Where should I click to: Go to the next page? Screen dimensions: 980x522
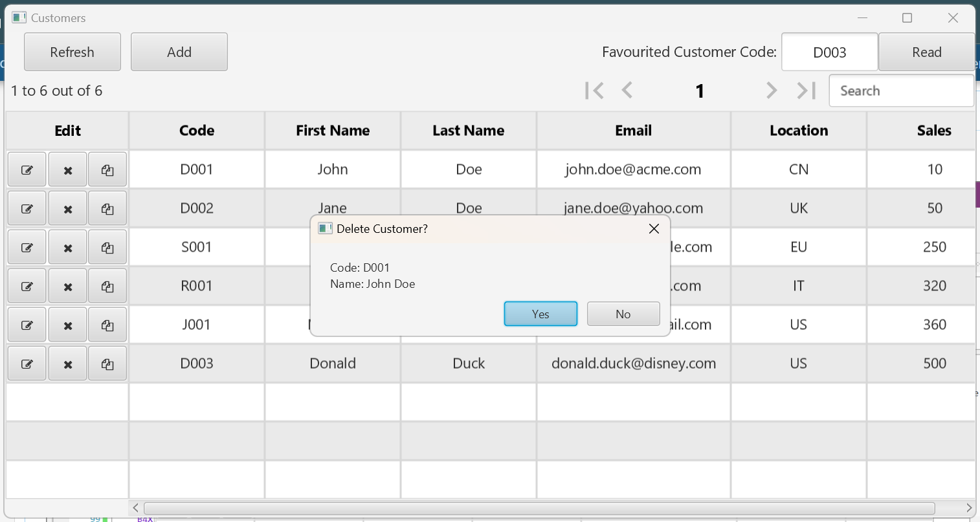click(x=771, y=91)
